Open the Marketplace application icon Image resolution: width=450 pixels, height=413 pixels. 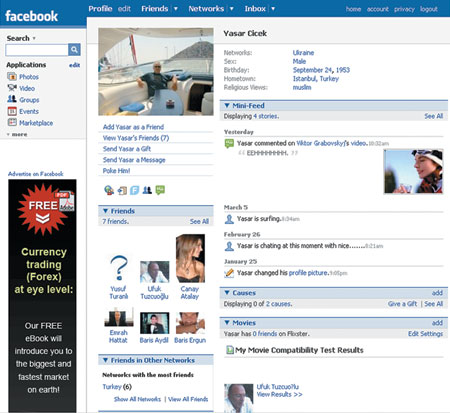tap(12, 122)
